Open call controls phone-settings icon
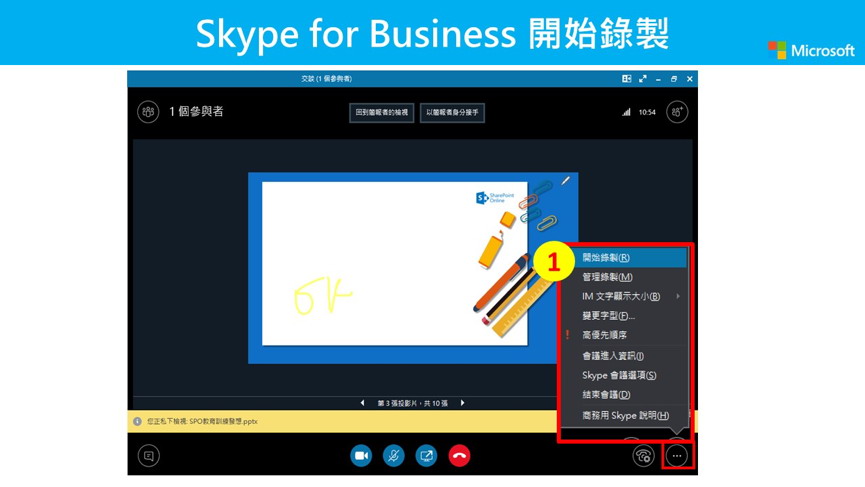 (x=643, y=456)
